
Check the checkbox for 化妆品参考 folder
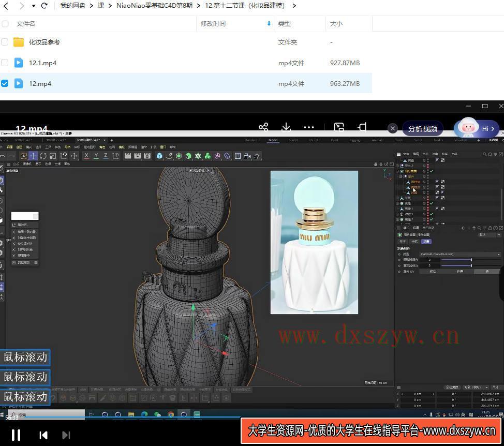click(x=5, y=42)
